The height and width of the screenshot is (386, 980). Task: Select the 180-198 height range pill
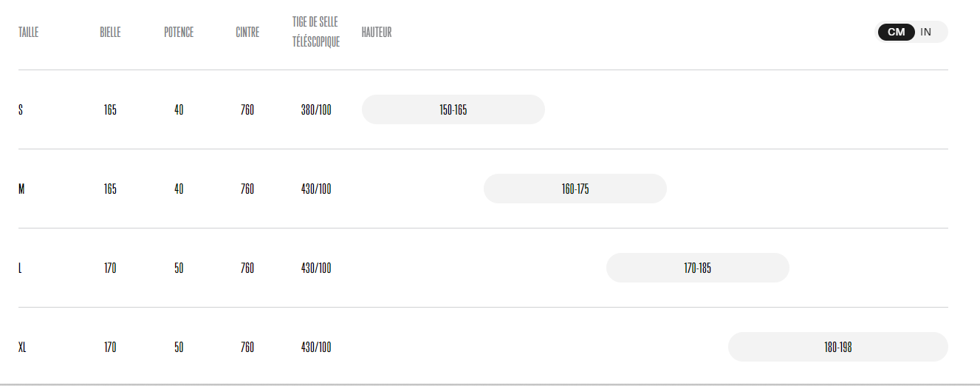[x=838, y=347]
